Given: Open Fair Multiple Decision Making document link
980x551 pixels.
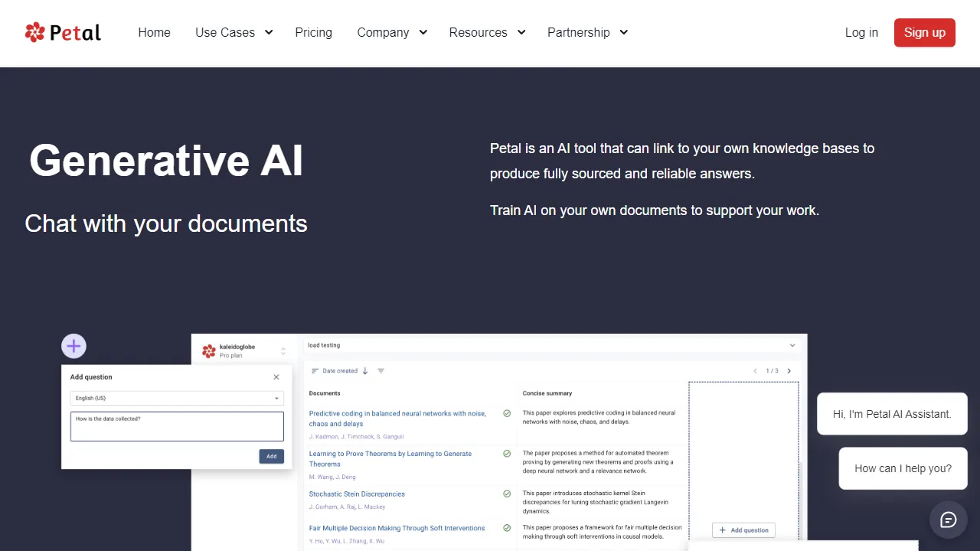Looking at the screenshot, I should click(x=397, y=528).
